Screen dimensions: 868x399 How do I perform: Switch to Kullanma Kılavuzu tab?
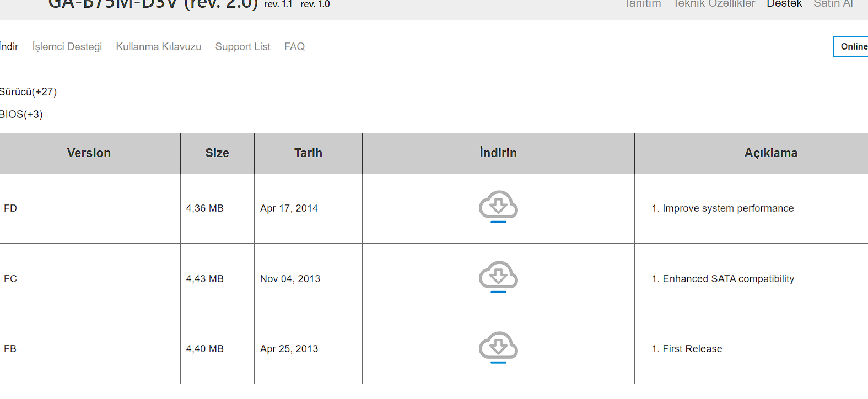click(158, 47)
